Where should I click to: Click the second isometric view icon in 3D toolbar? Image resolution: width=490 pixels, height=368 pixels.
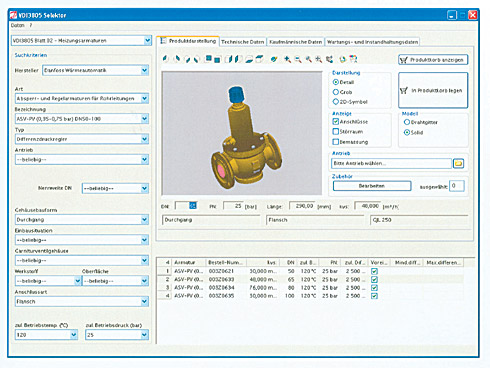[x=177, y=59]
